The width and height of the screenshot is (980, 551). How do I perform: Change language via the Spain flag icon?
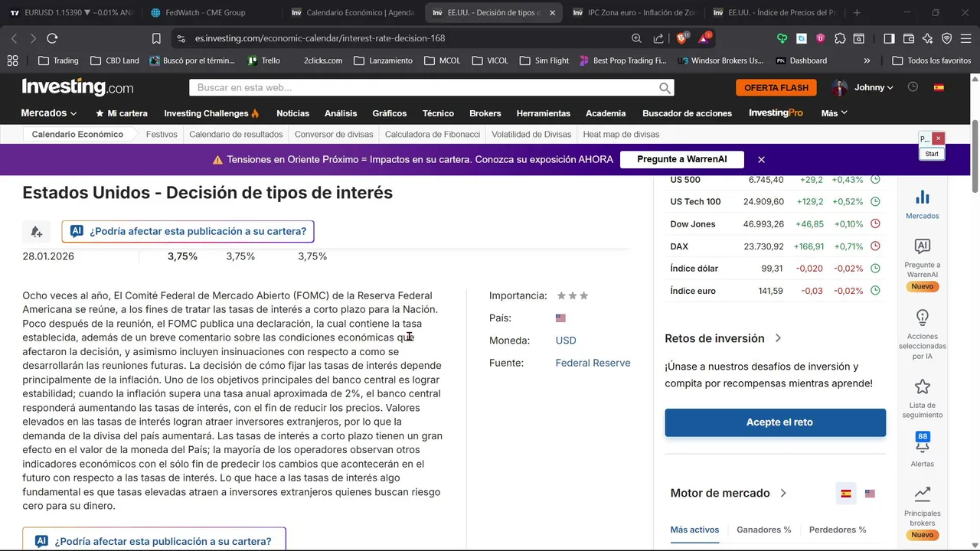tap(939, 87)
